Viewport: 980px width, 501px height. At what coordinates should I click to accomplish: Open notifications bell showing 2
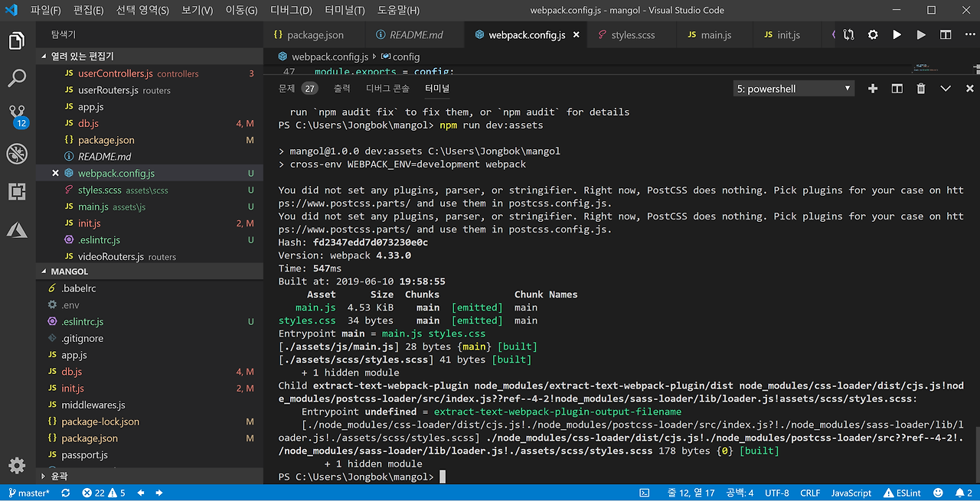pyautogui.click(x=964, y=493)
